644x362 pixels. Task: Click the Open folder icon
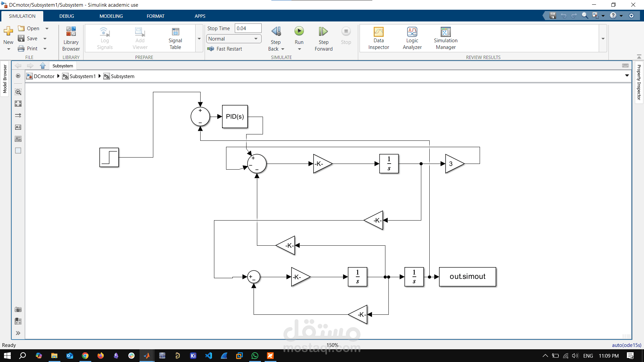click(21, 28)
